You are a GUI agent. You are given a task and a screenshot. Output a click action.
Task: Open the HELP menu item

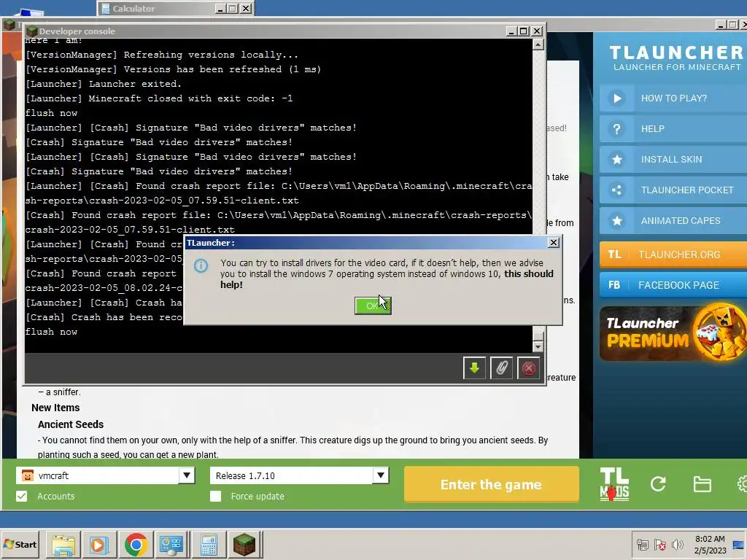673,128
